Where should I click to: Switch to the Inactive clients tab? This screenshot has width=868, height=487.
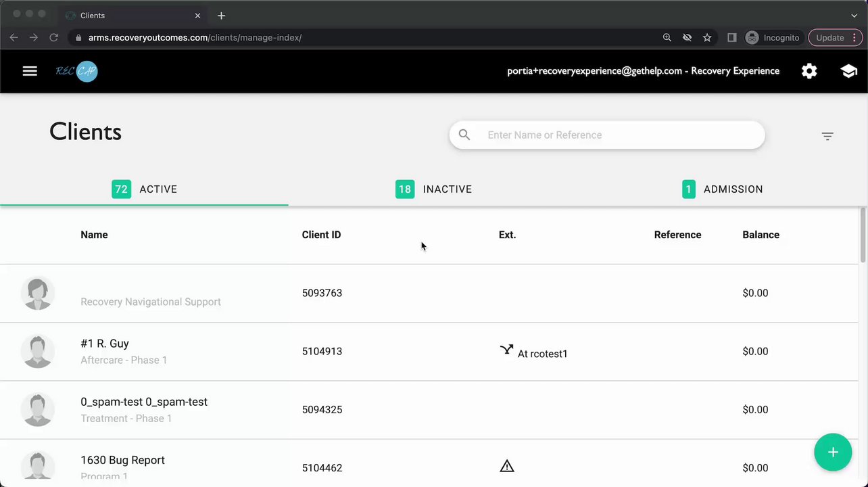click(434, 189)
